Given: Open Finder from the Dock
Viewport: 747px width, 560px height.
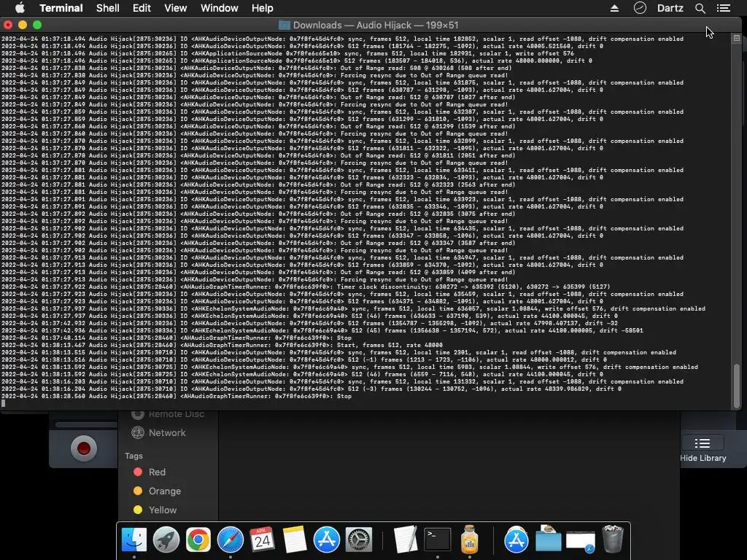Looking at the screenshot, I should [134, 540].
